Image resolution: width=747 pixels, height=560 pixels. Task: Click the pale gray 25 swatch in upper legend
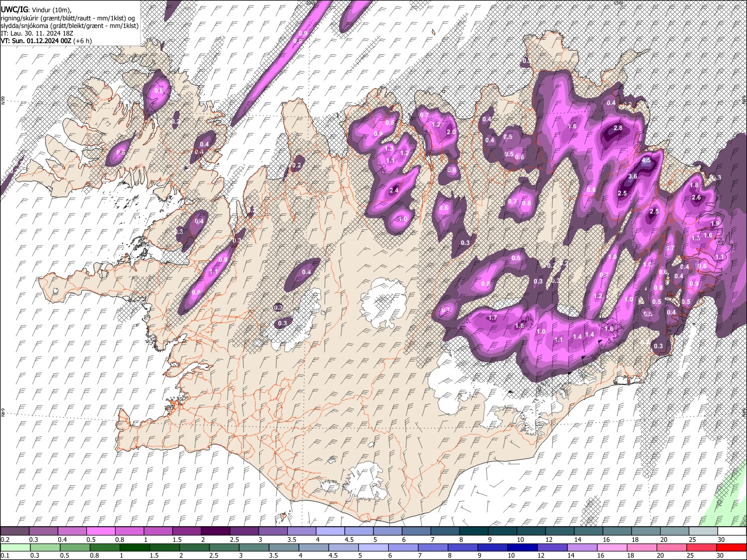703,531
